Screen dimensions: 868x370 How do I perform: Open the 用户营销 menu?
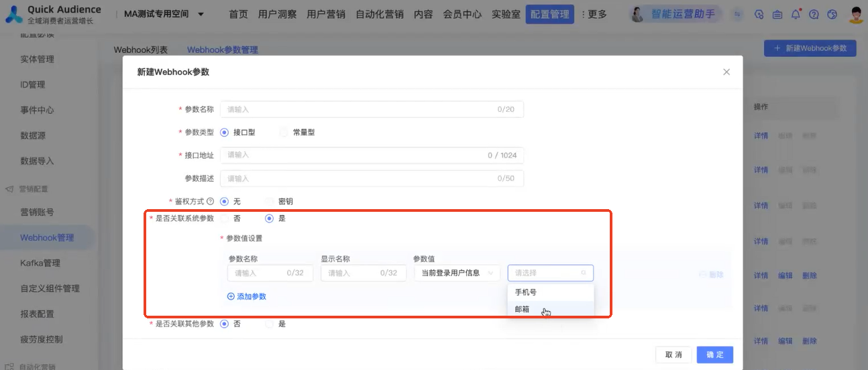point(326,14)
